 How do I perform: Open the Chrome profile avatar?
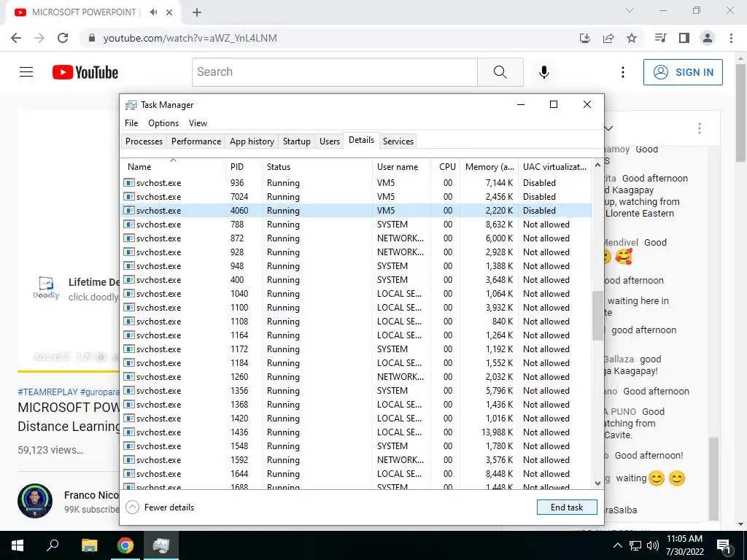708,38
